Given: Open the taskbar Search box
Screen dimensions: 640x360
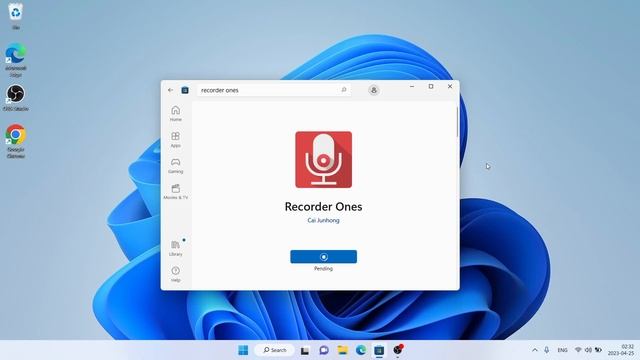Looking at the screenshot, I should (274, 350).
